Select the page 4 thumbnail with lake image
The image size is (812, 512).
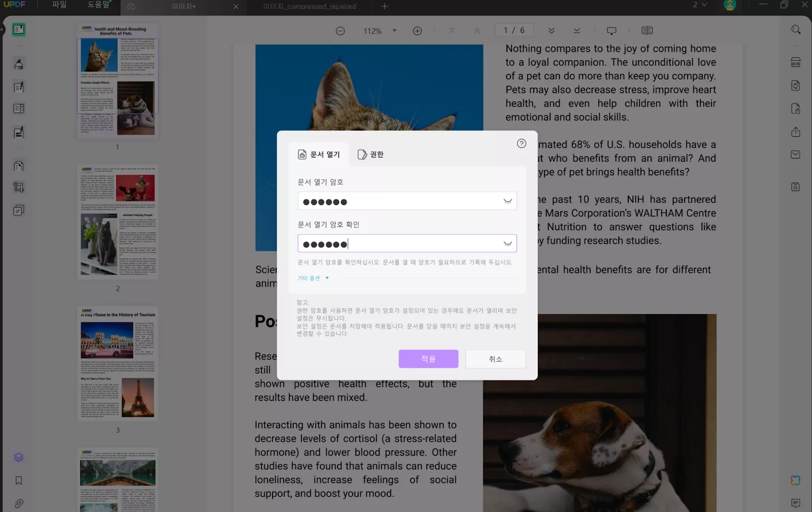click(x=118, y=480)
